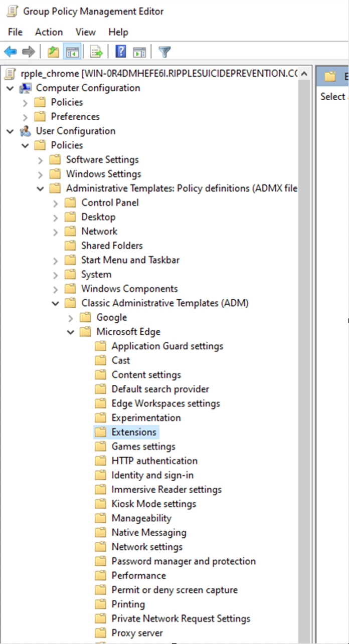Click the Filter funnel toolbar icon
The height and width of the screenshot is (644, 349).
[164, 52]
